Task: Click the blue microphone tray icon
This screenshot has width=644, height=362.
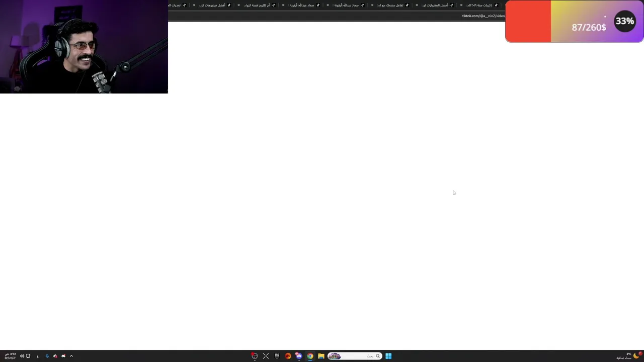Action: (x=47, y=356)
